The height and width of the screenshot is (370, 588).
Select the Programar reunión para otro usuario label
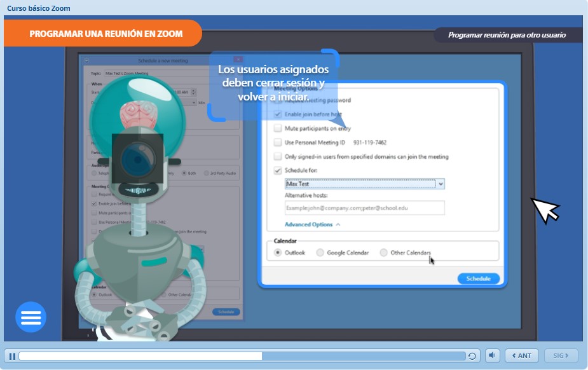pyautogui.click(x=506, y=35)
